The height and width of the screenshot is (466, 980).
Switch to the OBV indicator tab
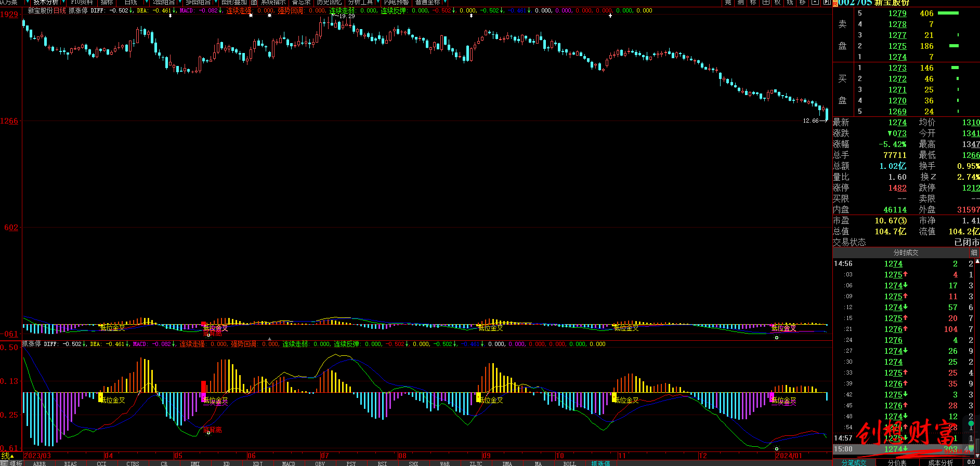320,463
